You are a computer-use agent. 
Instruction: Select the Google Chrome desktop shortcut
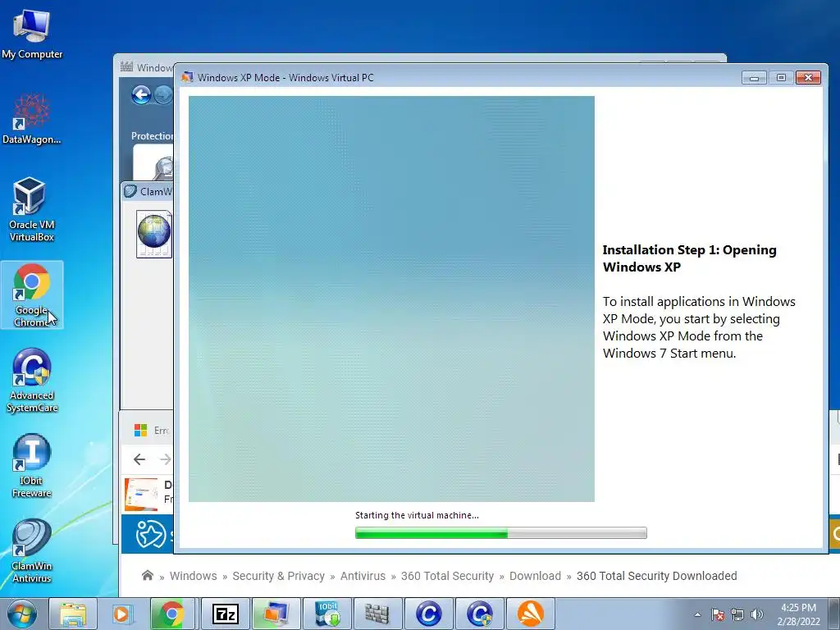(x=32, y=295)
